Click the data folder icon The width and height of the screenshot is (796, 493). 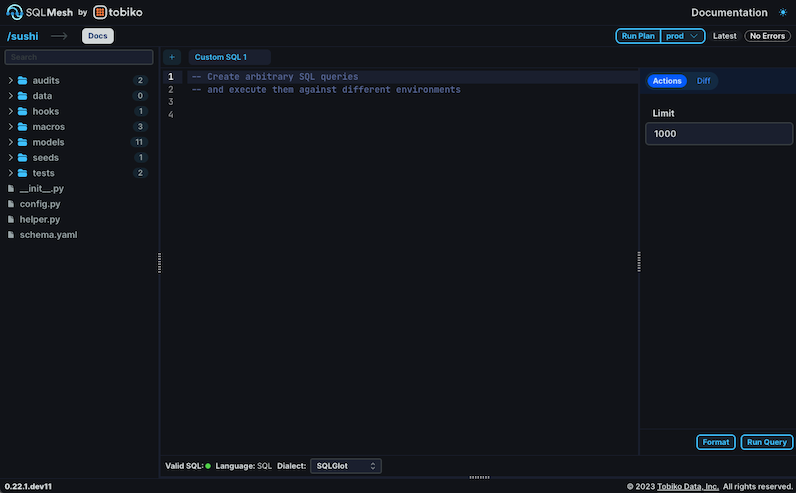22,95
